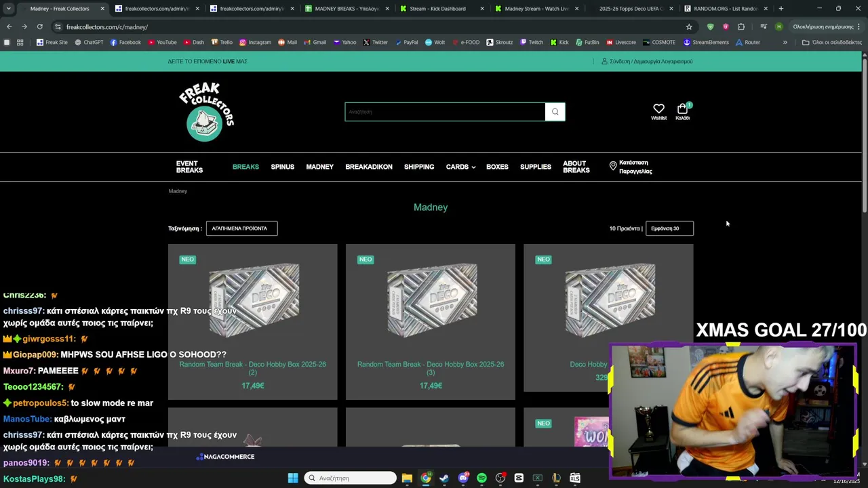Click the Freak Collectors logo
Viewport: 868px width, 488px height.
[x=207, y=112]
